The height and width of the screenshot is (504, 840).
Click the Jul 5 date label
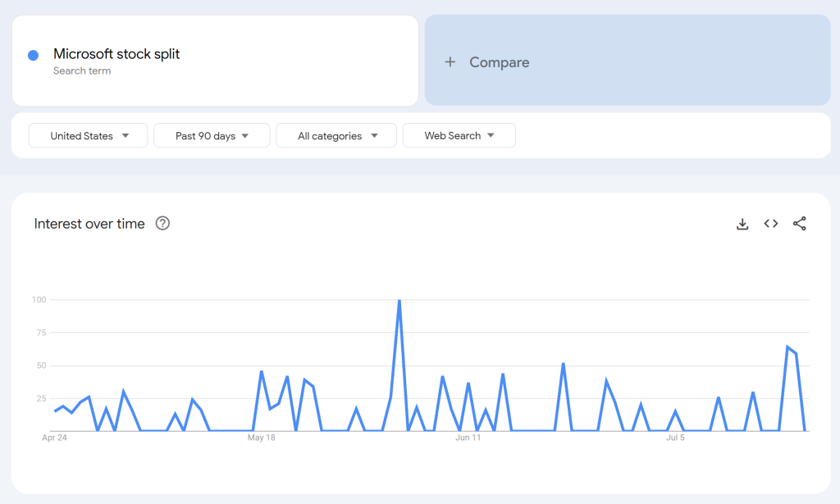(675, 438)
